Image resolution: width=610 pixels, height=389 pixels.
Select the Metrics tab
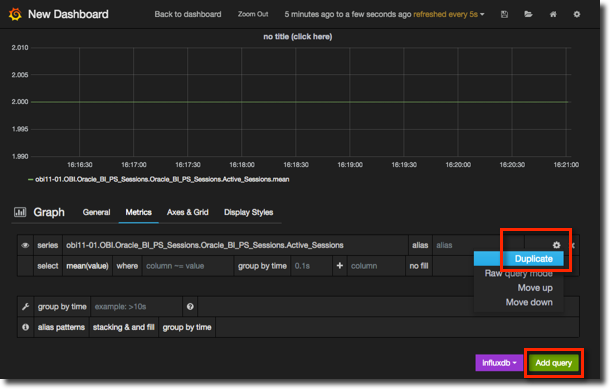(x=138, y=212)
